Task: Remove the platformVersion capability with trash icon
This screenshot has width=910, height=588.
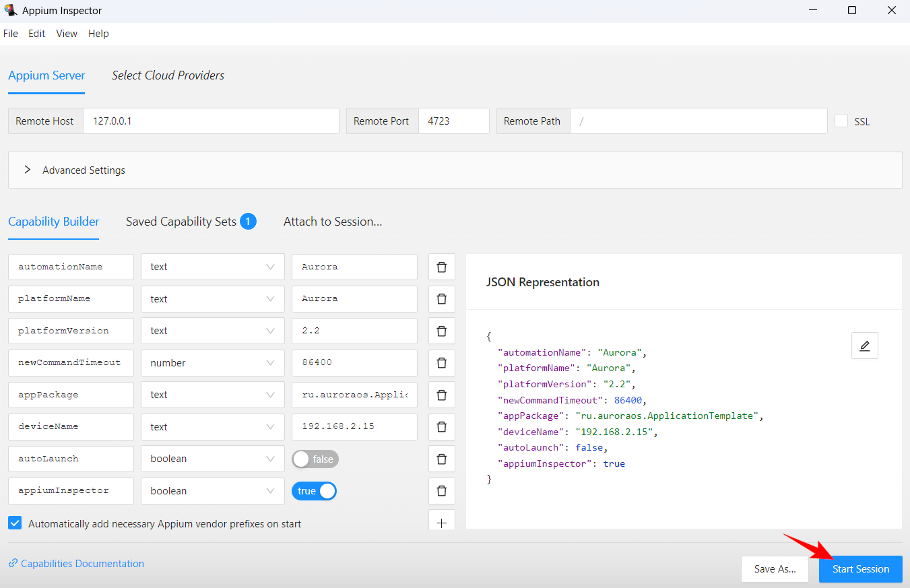Action: pos(442,331)
